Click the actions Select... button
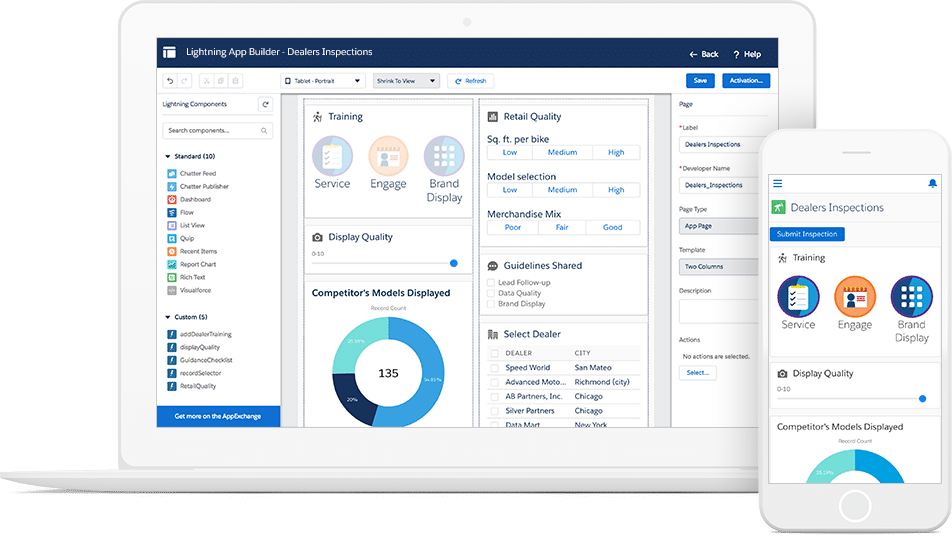 [x=698, y=373]
